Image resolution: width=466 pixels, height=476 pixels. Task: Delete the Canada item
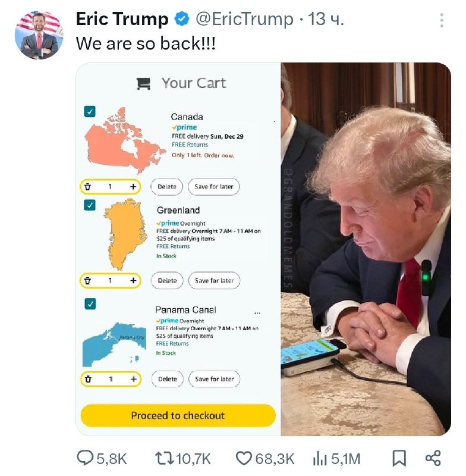tap(167, 187)
